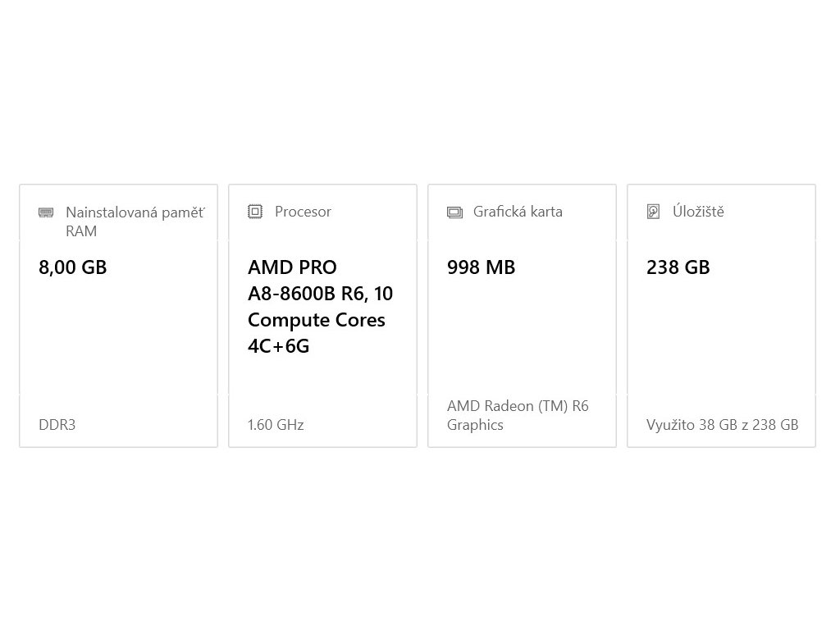Click the AMD Radeon (TM) R6 Graphics text
Viewport: 840px width, 630px height.
pyautogui.click(x=518, y=415)
